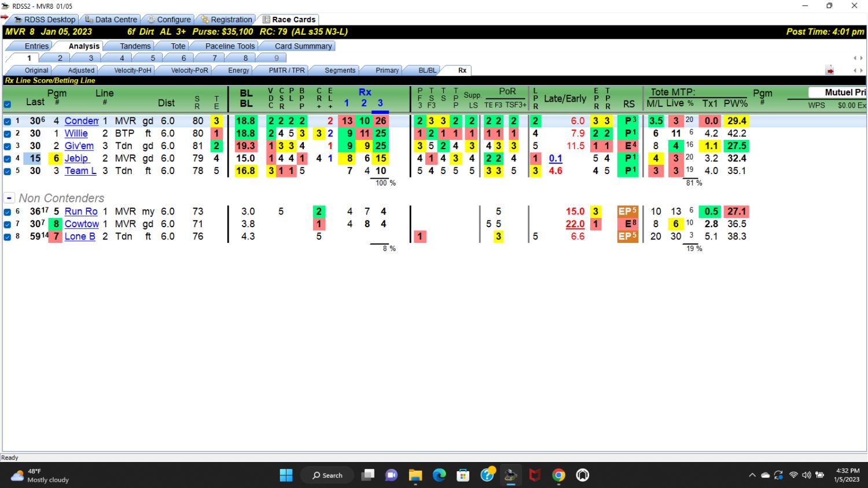This screenshot has width=868, height=488.
Task: Click the red arrow export icon
Action: pos(830,71)
